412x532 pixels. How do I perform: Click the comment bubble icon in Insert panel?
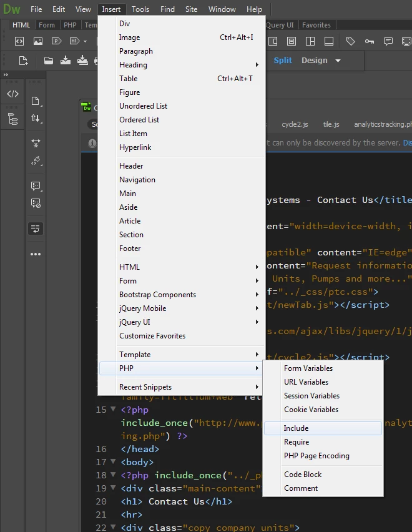pyautogui.click(x=388, y=41)
